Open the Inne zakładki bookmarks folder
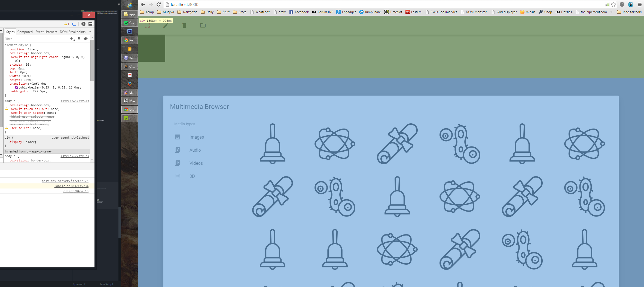Viewport: 644px width, 287px height. coord(629,12)
